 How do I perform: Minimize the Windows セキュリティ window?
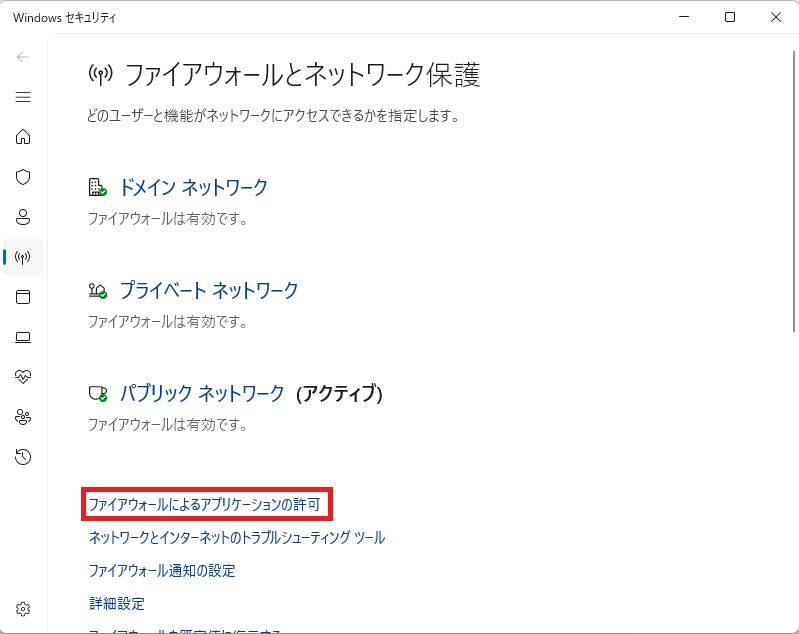684,17
